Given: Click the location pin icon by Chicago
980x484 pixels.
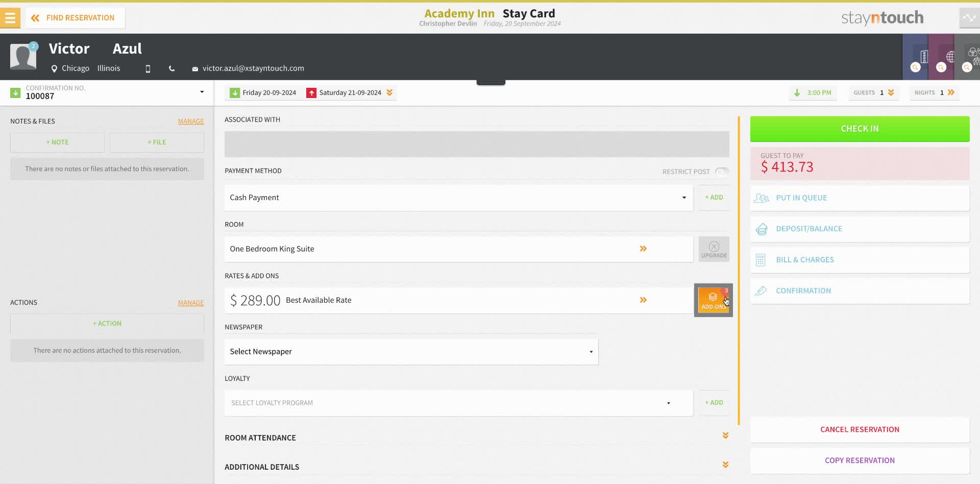Looking at the screenshot, I should (54, 68).
